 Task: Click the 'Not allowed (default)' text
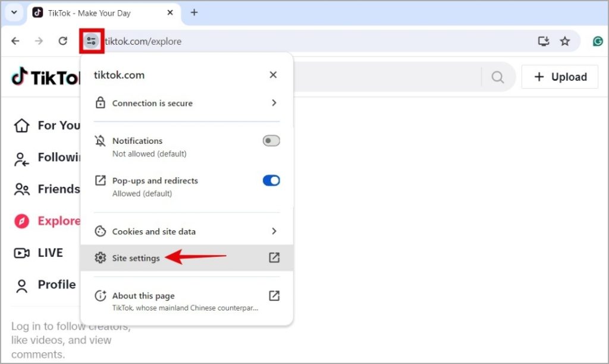149,154
